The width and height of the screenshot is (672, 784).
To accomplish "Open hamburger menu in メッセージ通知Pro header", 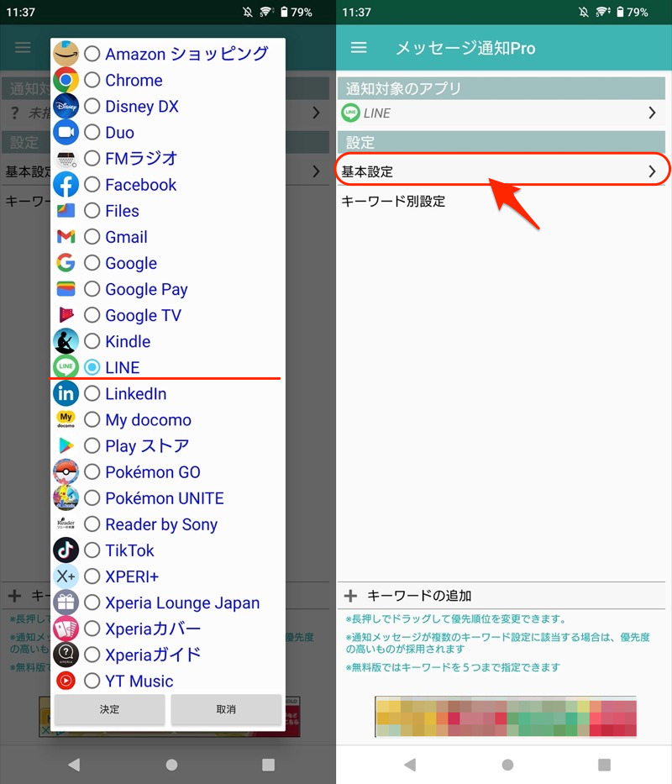I will (359, 48).
